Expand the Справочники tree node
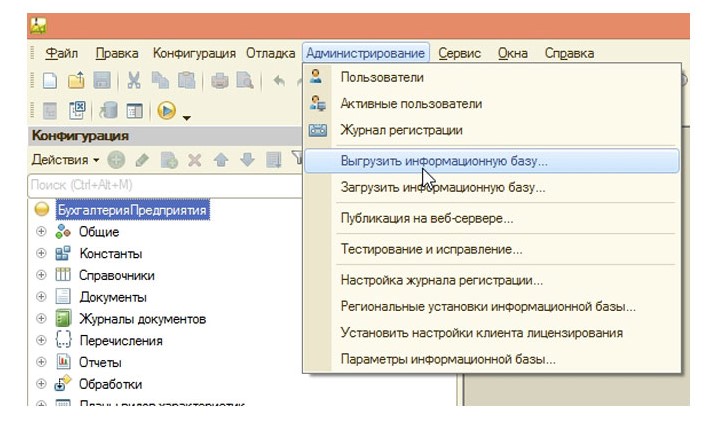Screen dimensions: 709x421 (x=41, y=275)
